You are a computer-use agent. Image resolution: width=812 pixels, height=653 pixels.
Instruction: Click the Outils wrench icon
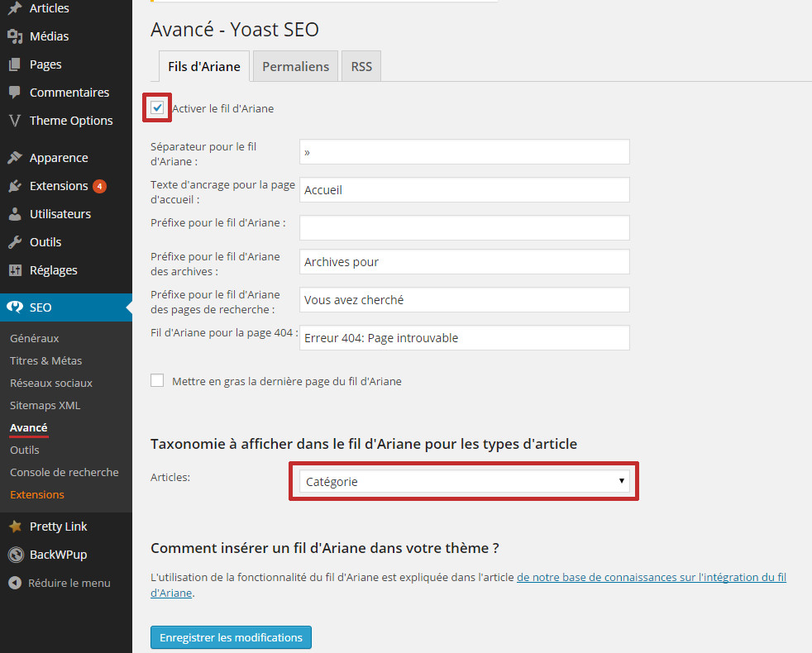[x=15, y=242]
